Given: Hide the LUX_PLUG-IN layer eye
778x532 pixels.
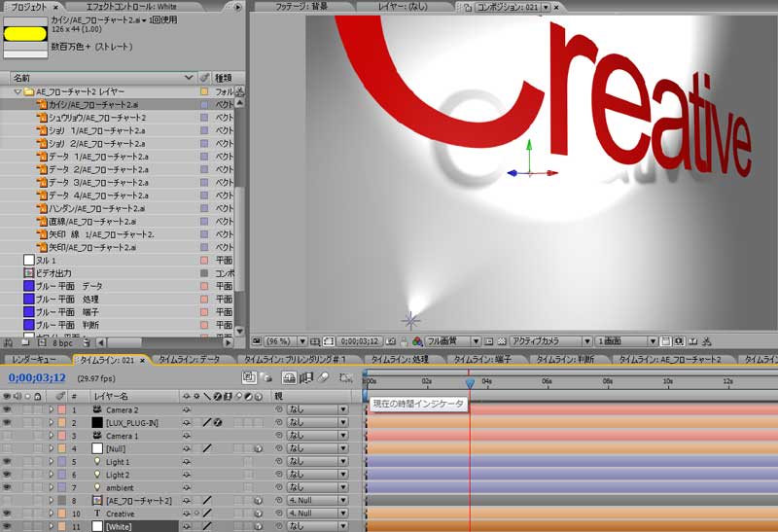Looking at the screenshot, I should (x=7, y=423).
